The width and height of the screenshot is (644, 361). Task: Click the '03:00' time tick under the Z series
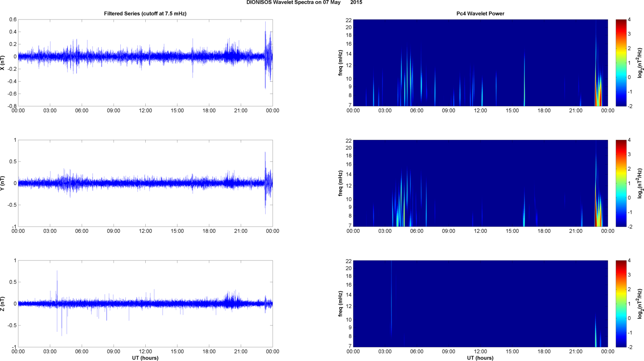(x=50, y=352)
